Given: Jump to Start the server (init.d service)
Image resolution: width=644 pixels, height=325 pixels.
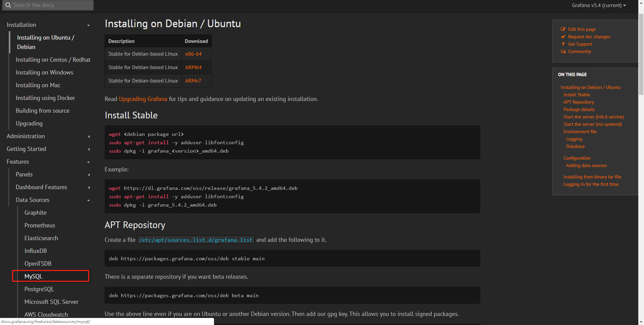Looking at the screenshot, I should (x=594, y=117).
